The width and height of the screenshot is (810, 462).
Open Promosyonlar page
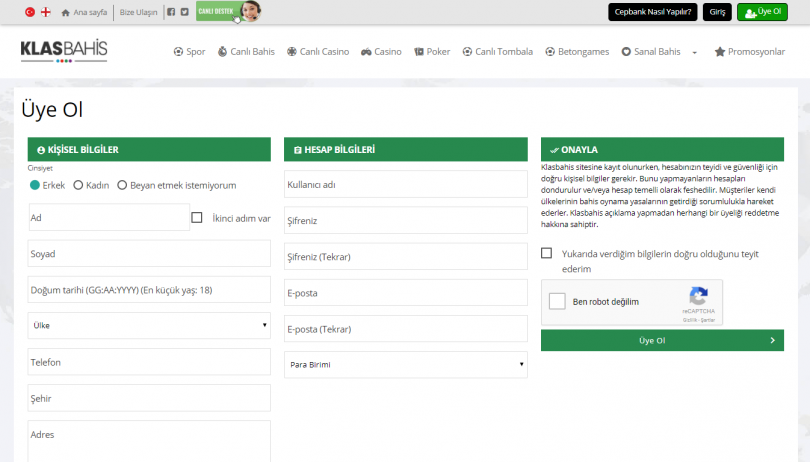(750, 52)
